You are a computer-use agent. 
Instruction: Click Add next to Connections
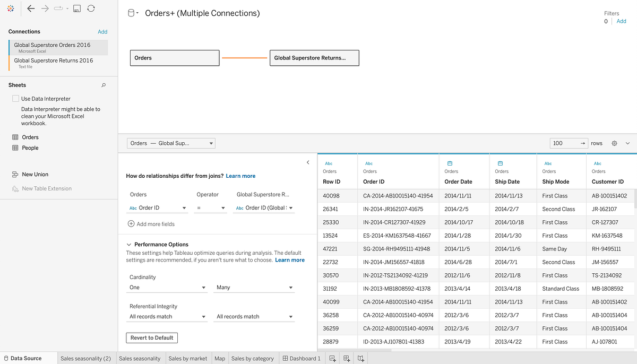[x=102, y=31]
